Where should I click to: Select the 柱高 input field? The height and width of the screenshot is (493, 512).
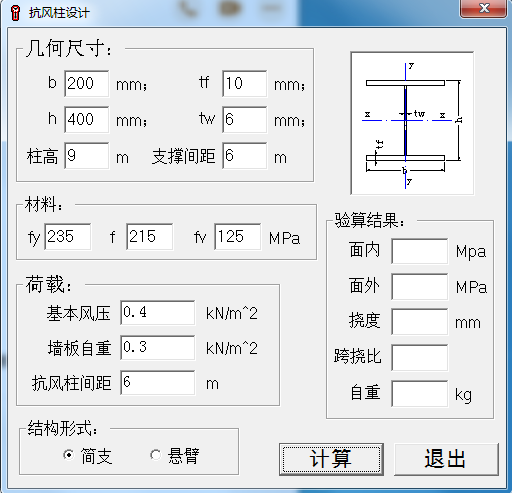pos(87,156)
